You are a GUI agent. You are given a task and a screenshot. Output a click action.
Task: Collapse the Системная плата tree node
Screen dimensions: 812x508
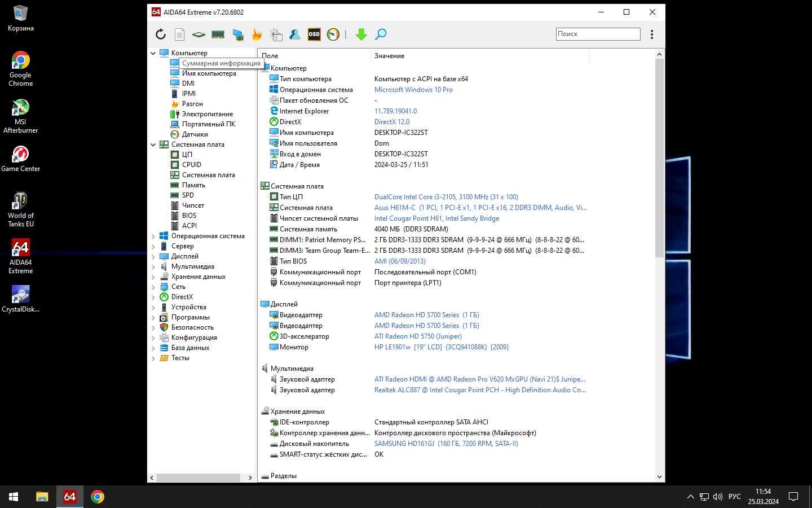pyautogui.click(x=153, y=144)
